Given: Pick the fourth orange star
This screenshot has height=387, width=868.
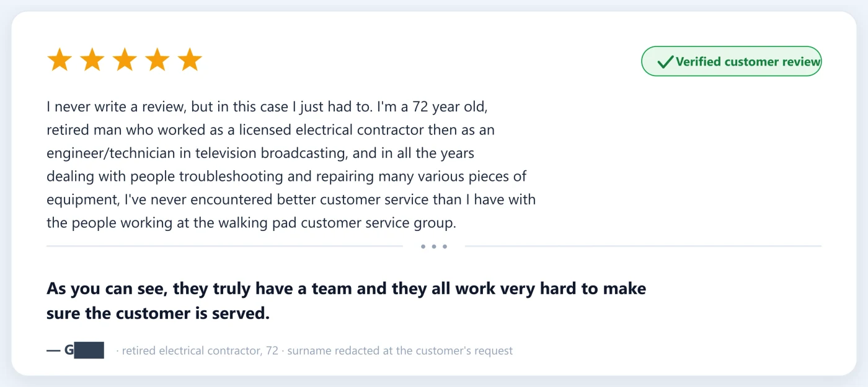Looking at the screenshot, I should (x=157, y=60).
